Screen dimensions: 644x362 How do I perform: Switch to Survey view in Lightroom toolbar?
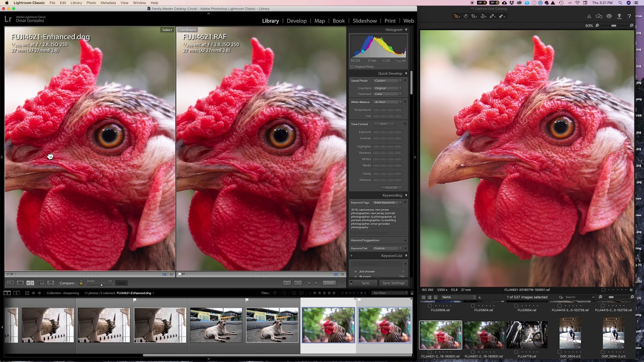tap(41, 283)
